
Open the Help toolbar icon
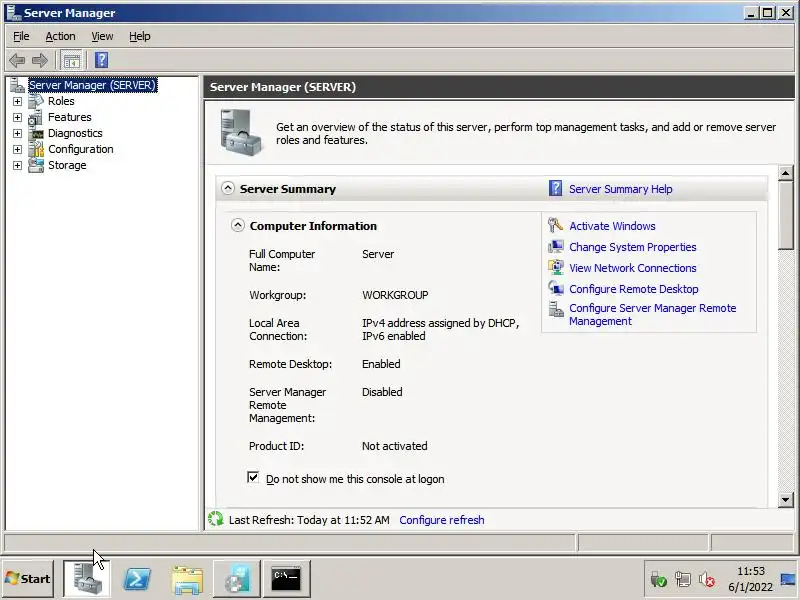(102, 60)
